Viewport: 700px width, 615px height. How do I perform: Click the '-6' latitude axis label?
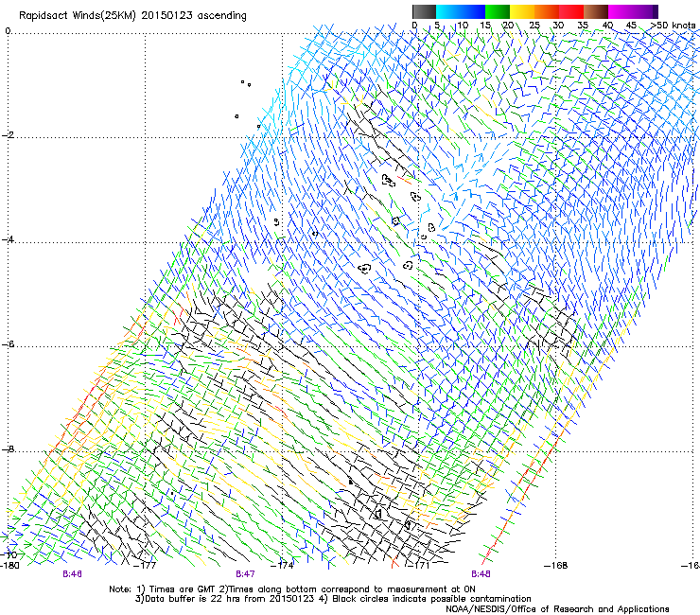coord(8,344)
